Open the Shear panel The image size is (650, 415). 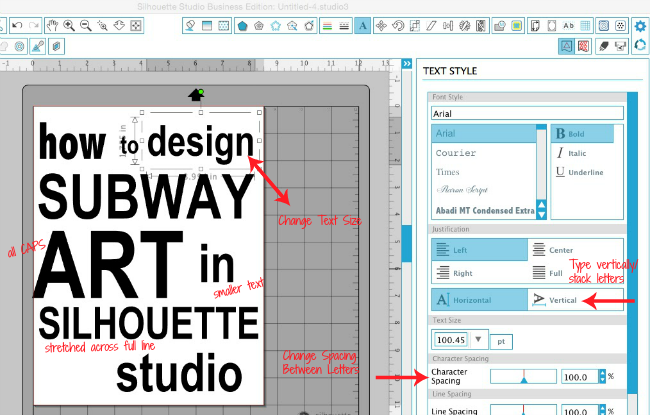coord(431,26)
